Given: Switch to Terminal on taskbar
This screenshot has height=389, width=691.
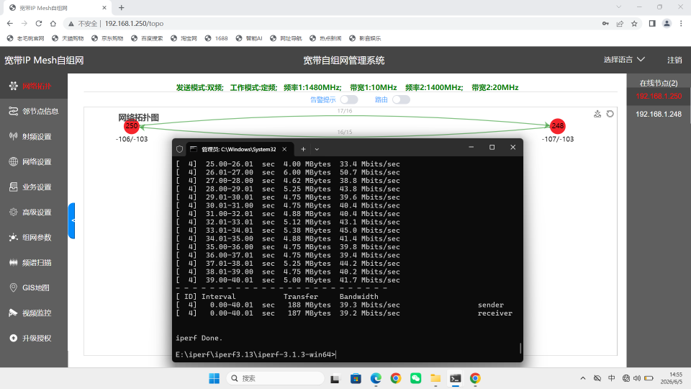Looking at the screenshot, I should click(455, 378).
